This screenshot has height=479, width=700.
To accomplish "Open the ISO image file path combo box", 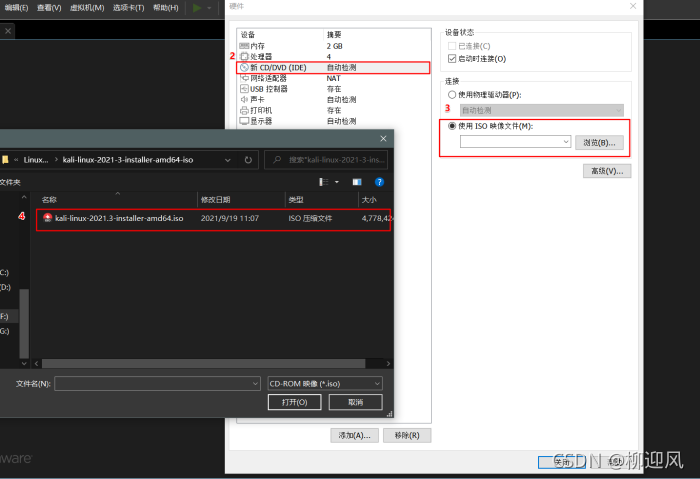I will [515, 142].
